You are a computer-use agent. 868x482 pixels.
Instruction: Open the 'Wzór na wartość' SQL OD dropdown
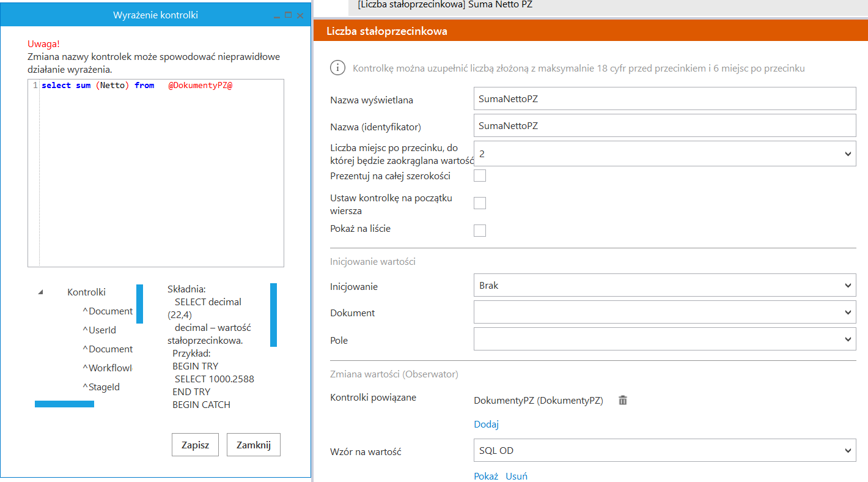click(664, 451)
